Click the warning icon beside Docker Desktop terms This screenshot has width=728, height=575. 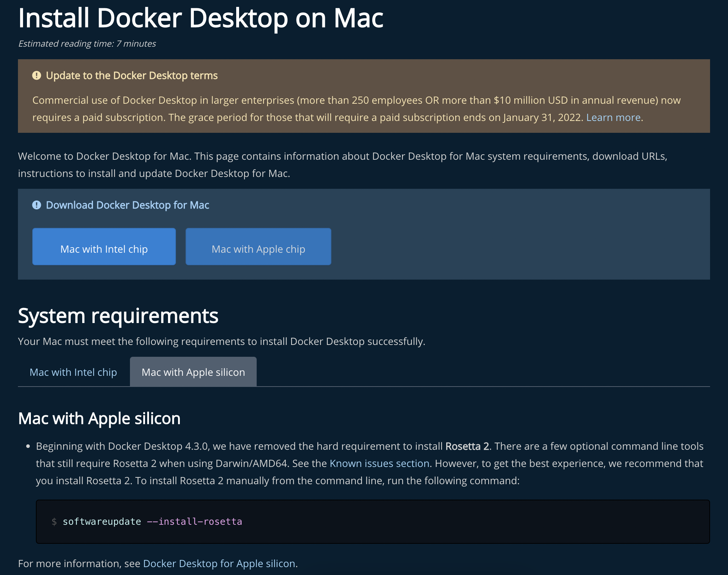[x=37, y=75]
